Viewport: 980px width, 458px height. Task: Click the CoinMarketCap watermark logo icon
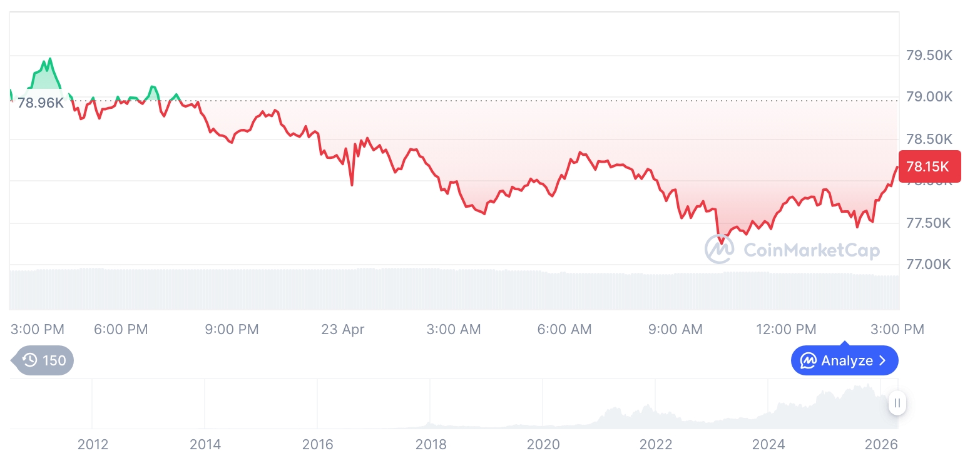point(720,249)
